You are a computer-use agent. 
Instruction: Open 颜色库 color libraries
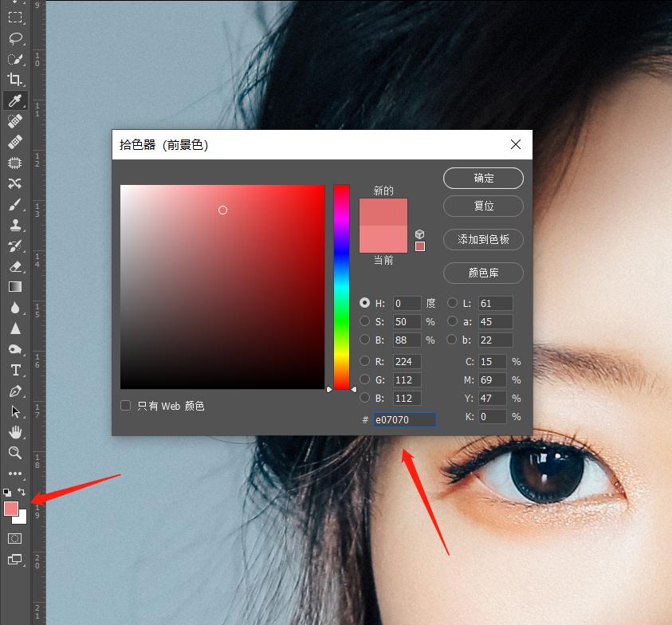pyautogui.click(x=483, y=273)
